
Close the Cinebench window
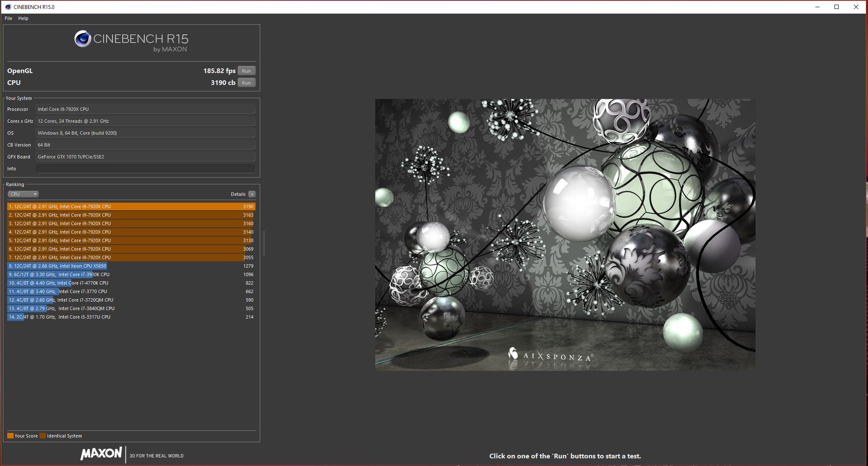click(x=856, y=7)
